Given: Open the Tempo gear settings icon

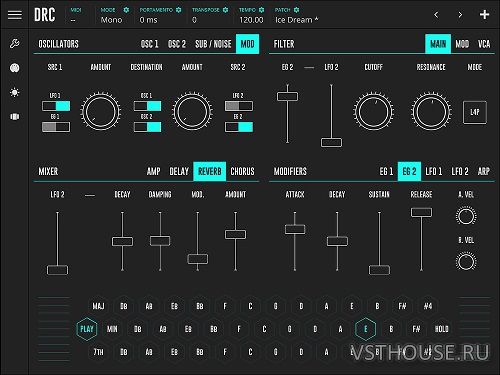Looking at the screenshot, I should (x=261, y=10).
